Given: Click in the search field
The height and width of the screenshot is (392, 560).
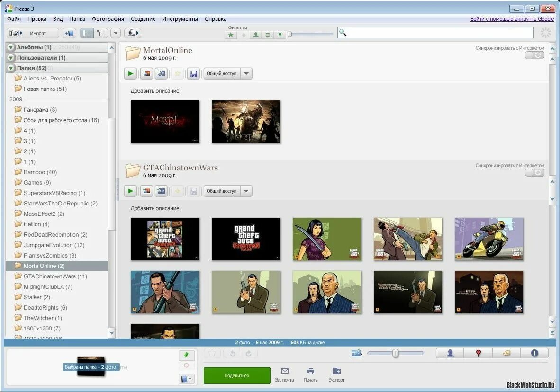Looking at the screenshot, I should (436, 33).
